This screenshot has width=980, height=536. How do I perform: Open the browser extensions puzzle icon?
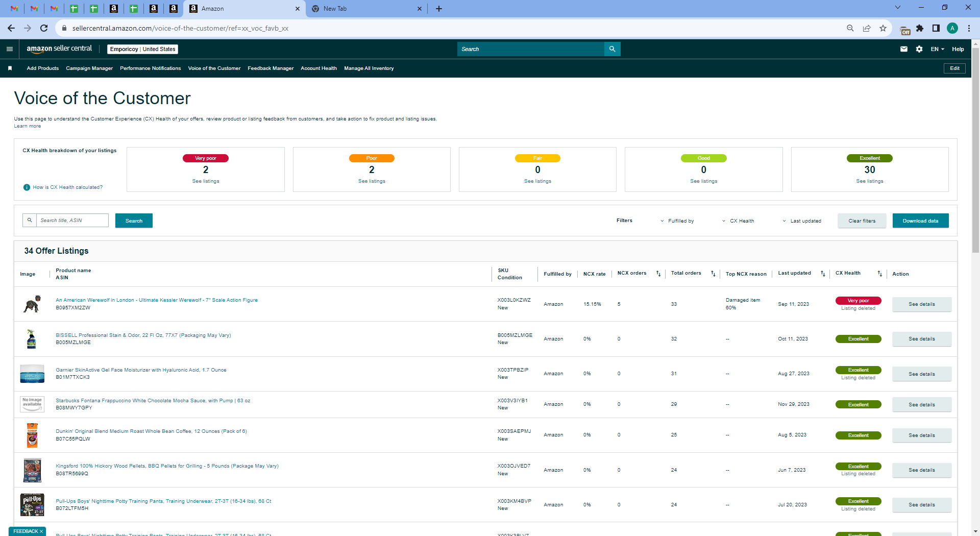click(x=920, y=28)
